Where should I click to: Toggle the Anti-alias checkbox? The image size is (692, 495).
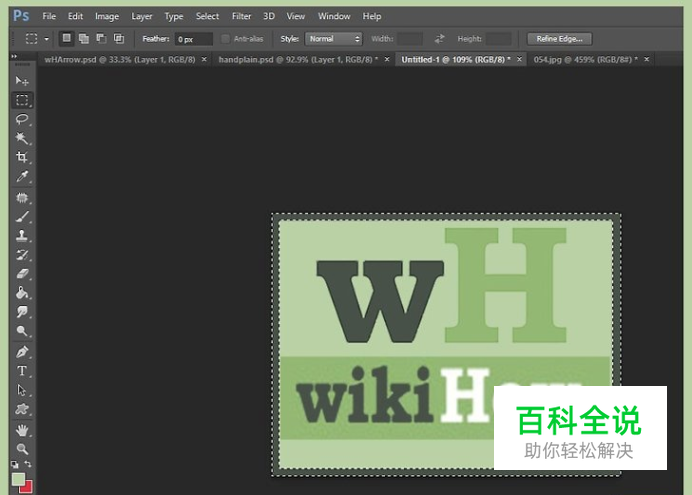225,39
